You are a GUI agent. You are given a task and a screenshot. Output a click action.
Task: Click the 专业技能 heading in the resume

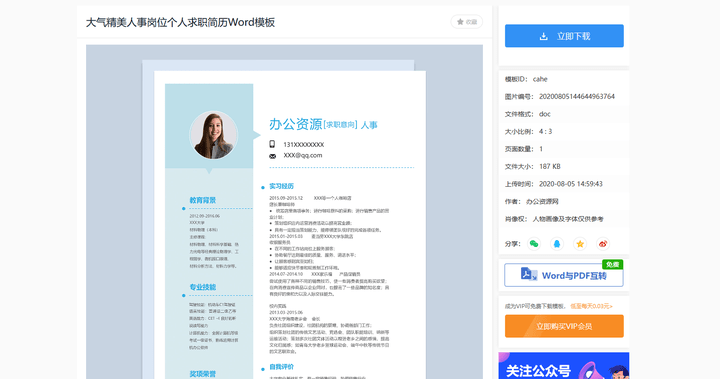pos(202,287)
